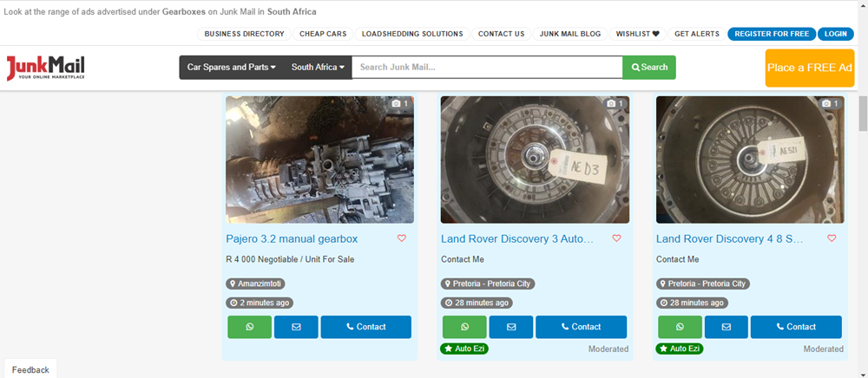Viewport: 868px width, 378px height.
Task: Click email icon on Land Rover Discovery 4 ad
Action: (x=727, y=327)
